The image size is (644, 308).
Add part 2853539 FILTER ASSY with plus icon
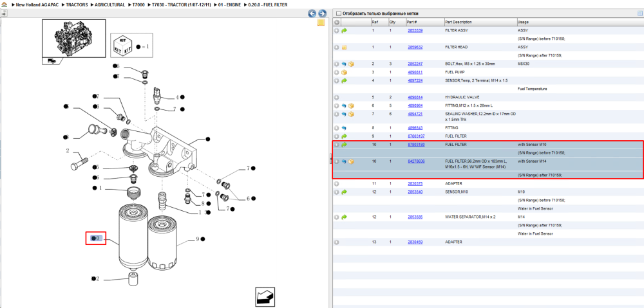pos(336,30)
